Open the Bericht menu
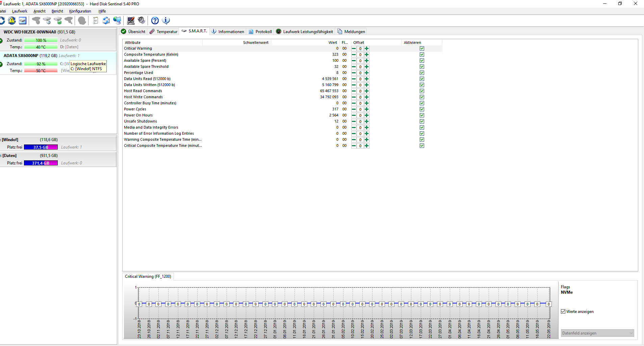 click(x=57, y=11)
